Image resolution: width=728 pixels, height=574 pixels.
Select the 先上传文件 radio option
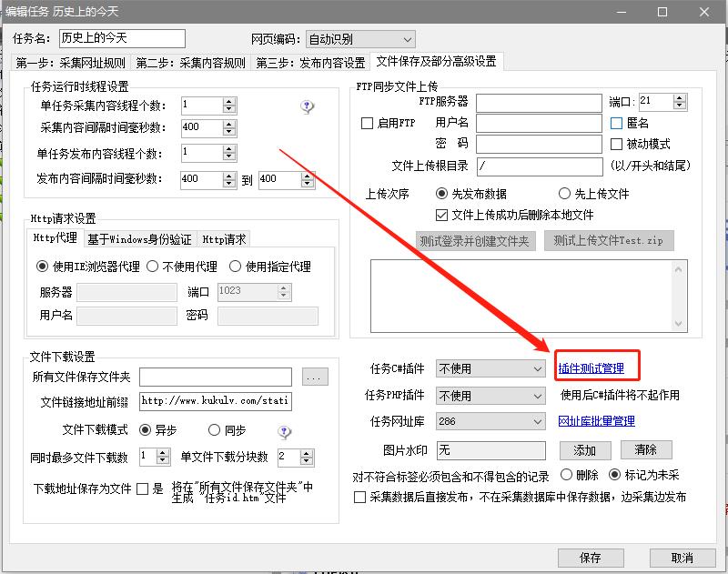pyautogui.click(x=564, y=194)
